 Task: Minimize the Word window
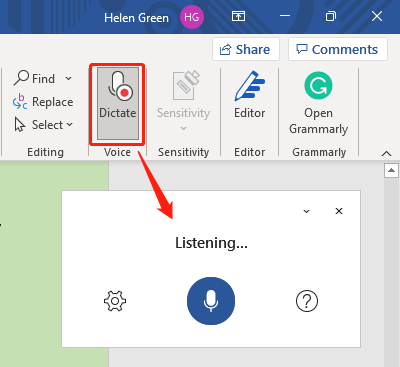(285, 16)
